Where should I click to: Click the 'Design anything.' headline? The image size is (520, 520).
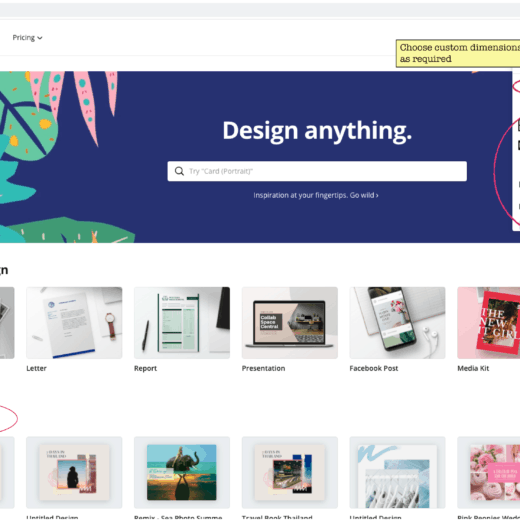317,131
